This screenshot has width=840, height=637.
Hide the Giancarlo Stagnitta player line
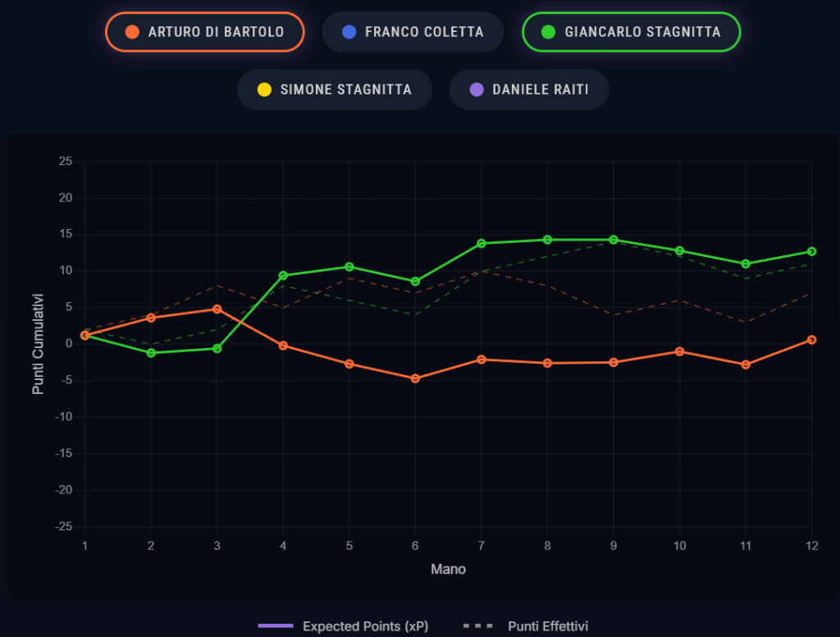[x=631, y=32]
